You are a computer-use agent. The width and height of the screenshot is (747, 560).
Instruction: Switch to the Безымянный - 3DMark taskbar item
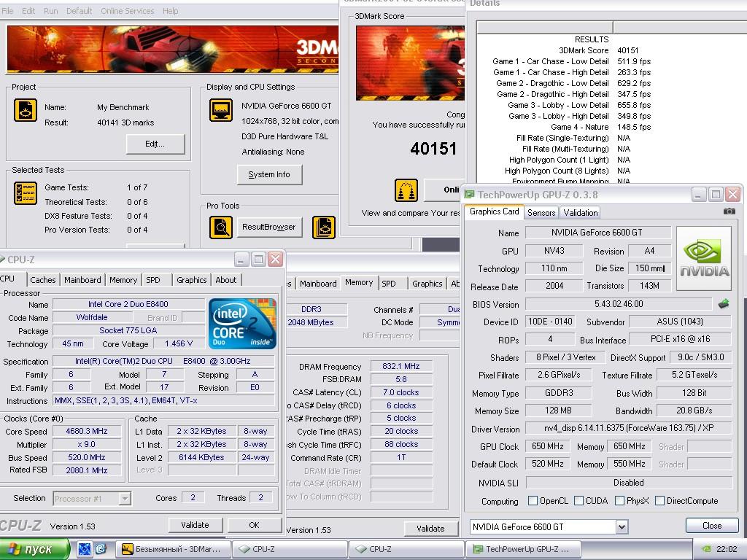click(x=174, y=549)
